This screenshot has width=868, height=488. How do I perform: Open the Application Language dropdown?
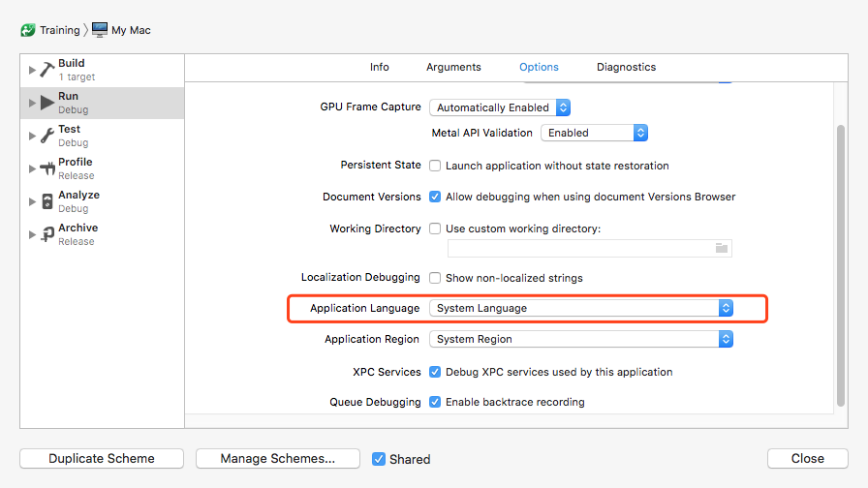[x=581, y=308]
